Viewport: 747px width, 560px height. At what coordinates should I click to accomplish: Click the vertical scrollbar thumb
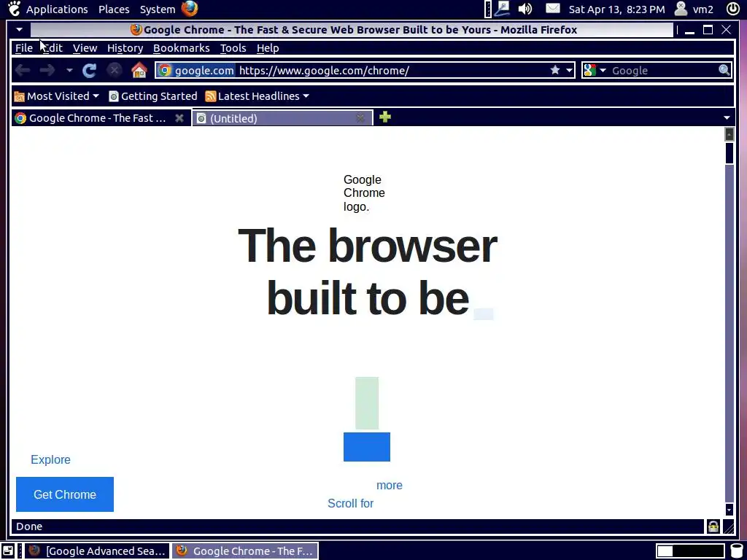pyautogui.click(x=729, y=153)
